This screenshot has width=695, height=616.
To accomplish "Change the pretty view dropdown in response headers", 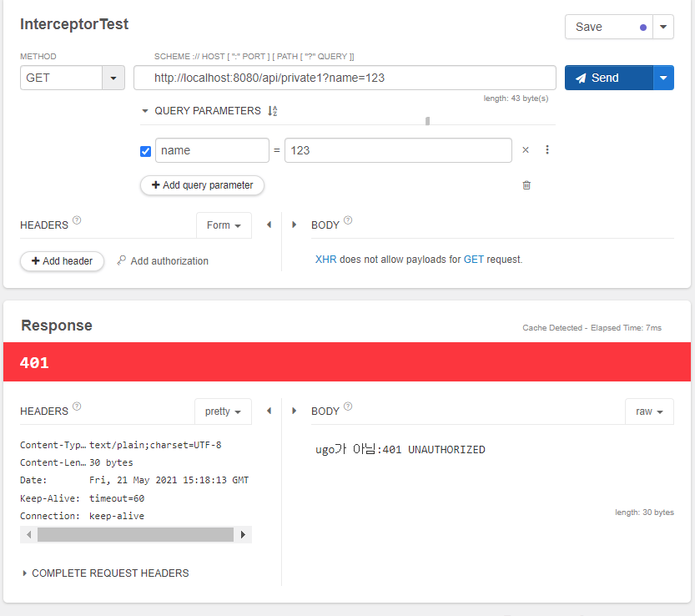I will [x=223, y=411].
